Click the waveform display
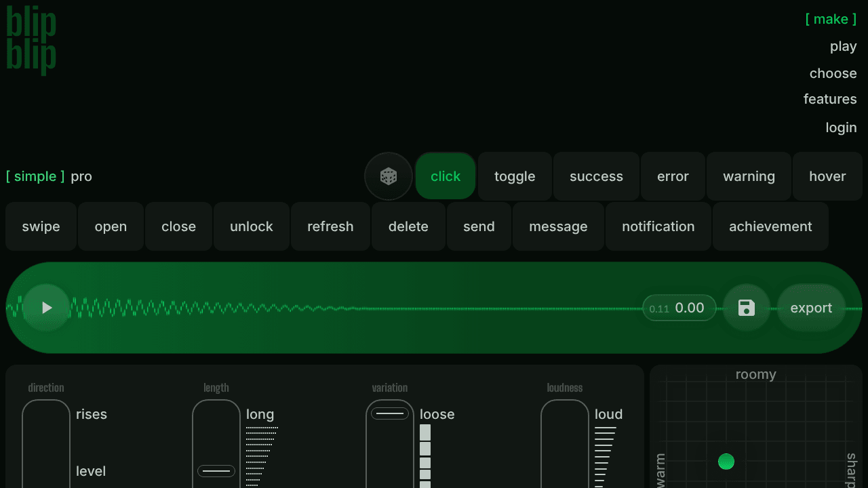 pos(434,308)
